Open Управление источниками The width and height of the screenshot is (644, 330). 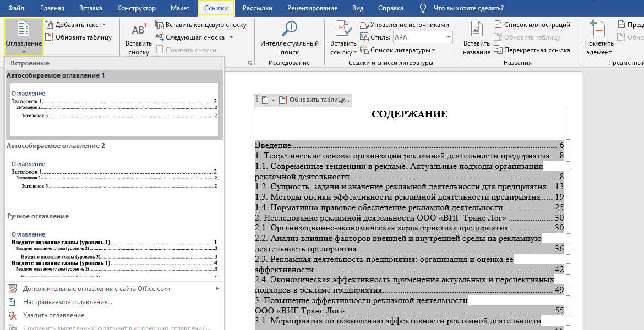pyautogui.click(x=405, y=25)
